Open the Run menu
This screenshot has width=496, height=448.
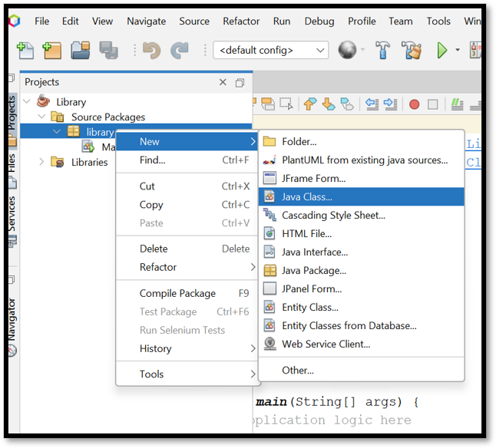[282, 21]
